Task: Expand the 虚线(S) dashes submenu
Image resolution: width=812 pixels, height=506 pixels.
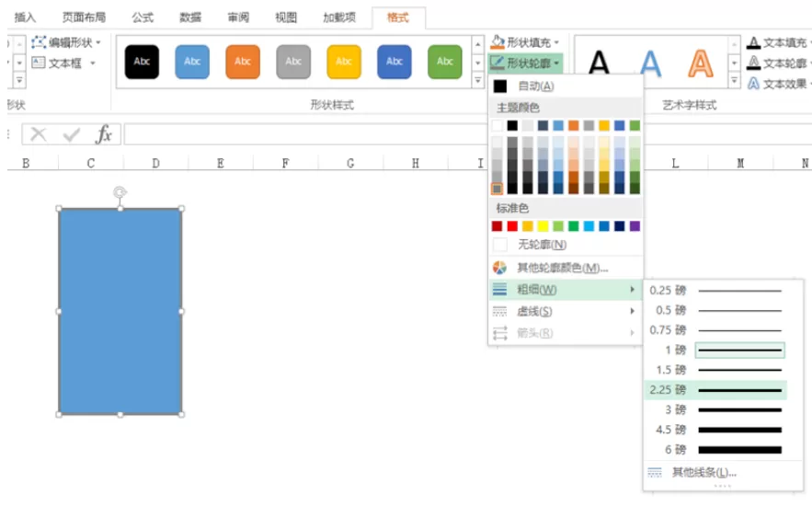Action: click(x=566, y=311)
